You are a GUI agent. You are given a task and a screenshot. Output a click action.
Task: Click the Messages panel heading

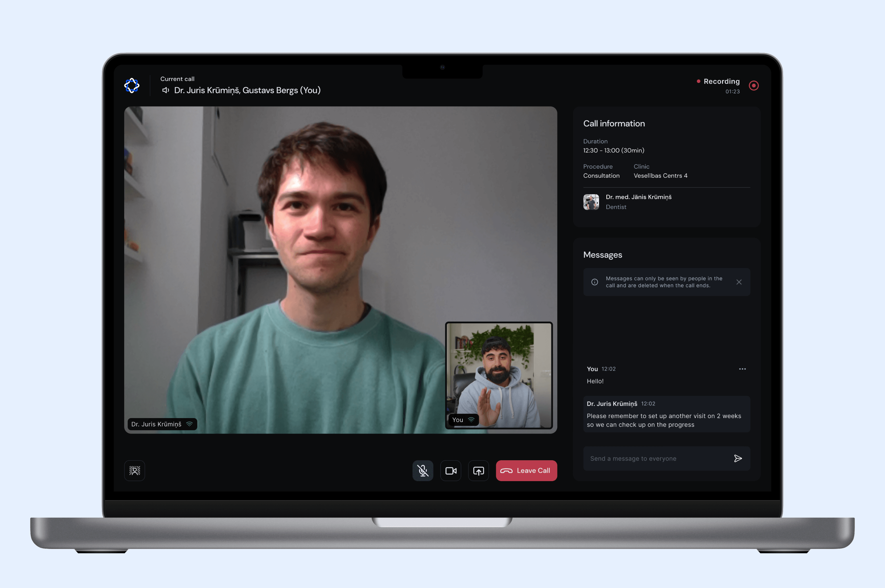click(602, 255)
